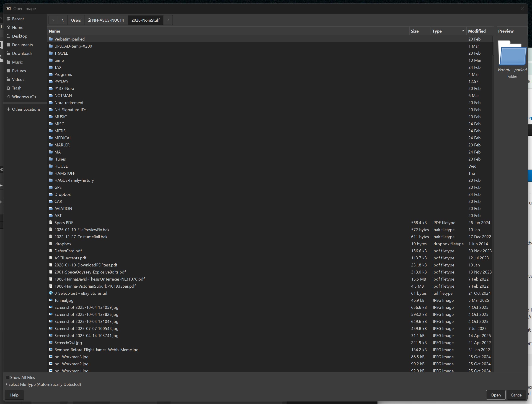Expand Select File Type section

tap(7, 384)
